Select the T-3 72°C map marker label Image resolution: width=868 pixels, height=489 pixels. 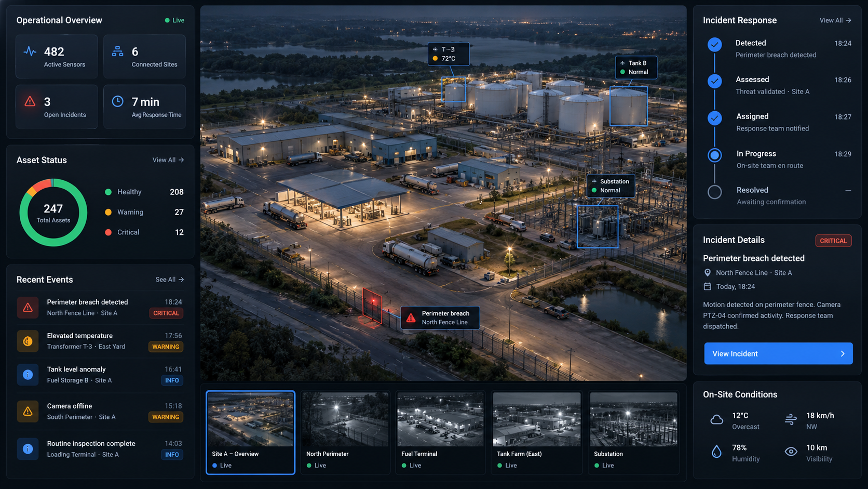[x=449, y=54]
